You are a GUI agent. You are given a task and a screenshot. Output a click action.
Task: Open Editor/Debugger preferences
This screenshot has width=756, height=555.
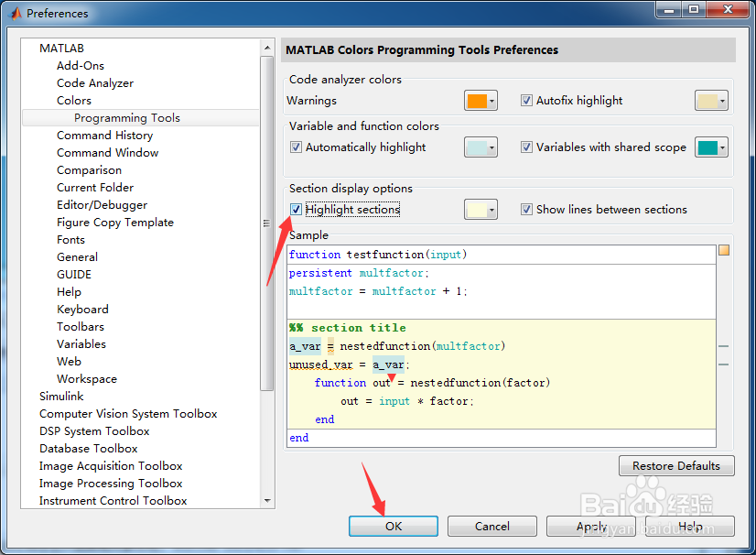(x=102, y=204)
